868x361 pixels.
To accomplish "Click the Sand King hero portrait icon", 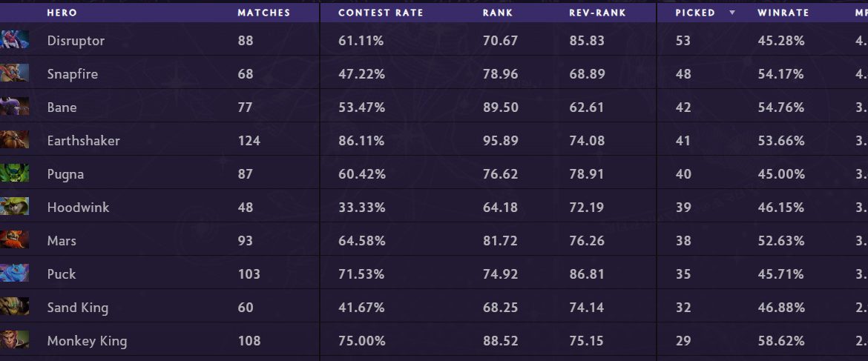I will point(15,307).
